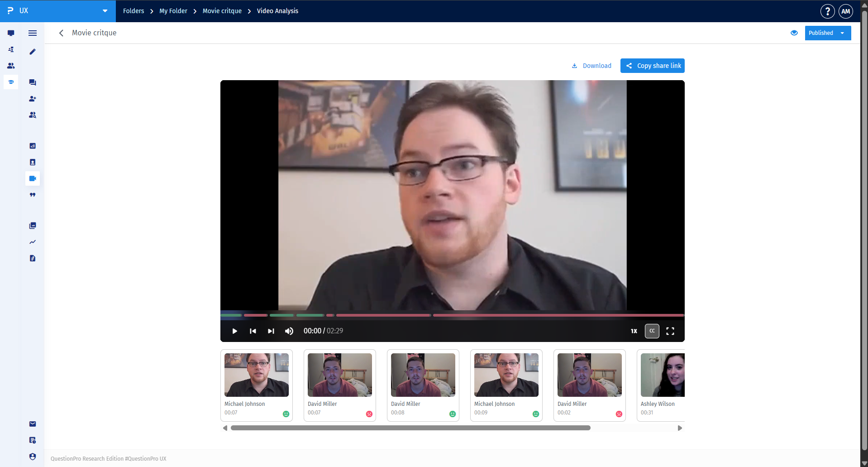
Task: Expand the UX product switcher dropdown
Action: pyautogui.click(x=105, y=11)
